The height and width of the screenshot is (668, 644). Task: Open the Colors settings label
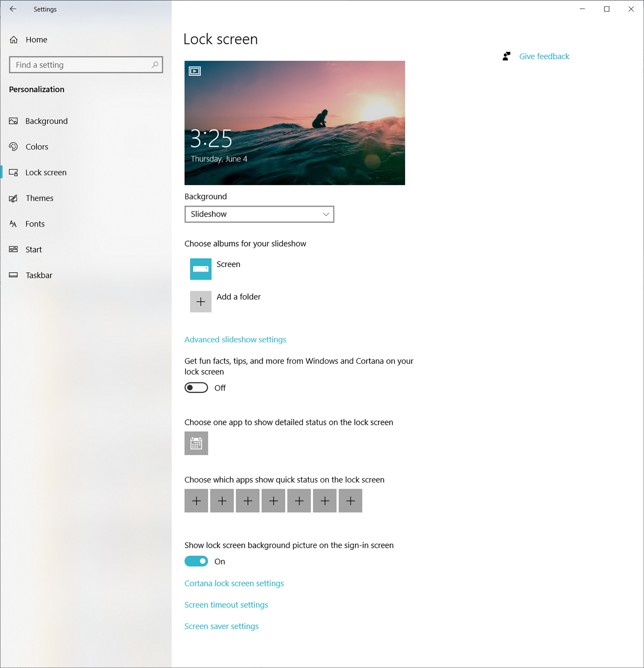coord(37,147)
